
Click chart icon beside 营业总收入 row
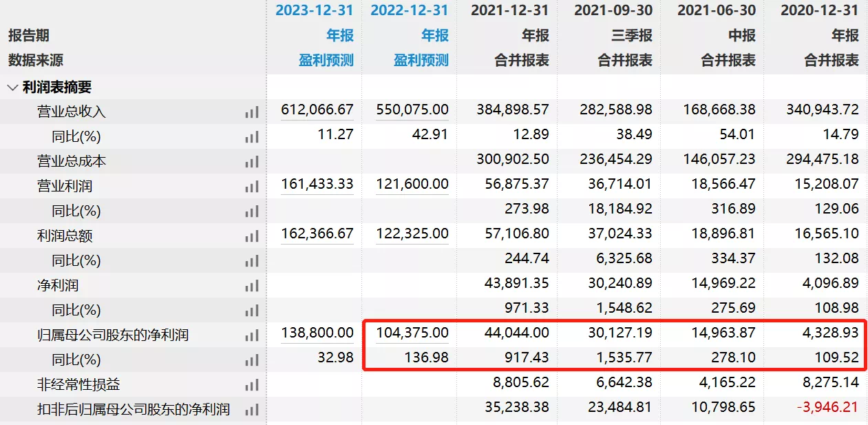(x=252, y=112)
